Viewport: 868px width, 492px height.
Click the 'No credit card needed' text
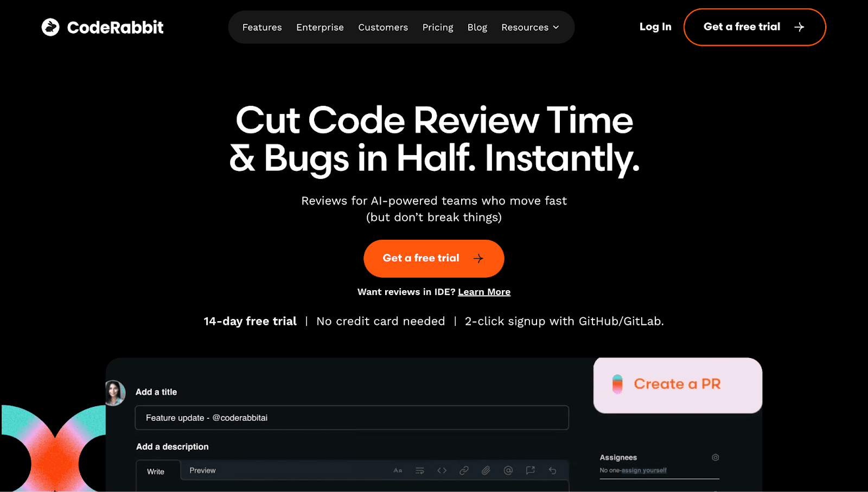[x=380, y=321]
